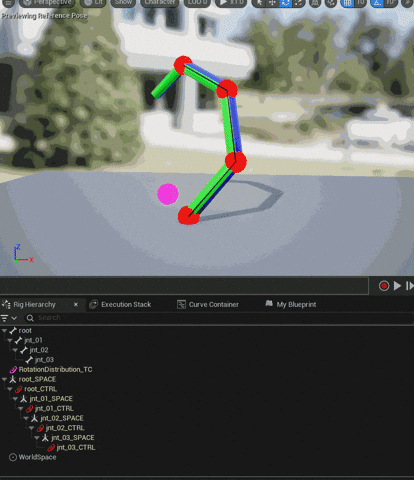Click the jnt_02 bone icon
The width and height of the screenshot is (414, 480).
24,350
